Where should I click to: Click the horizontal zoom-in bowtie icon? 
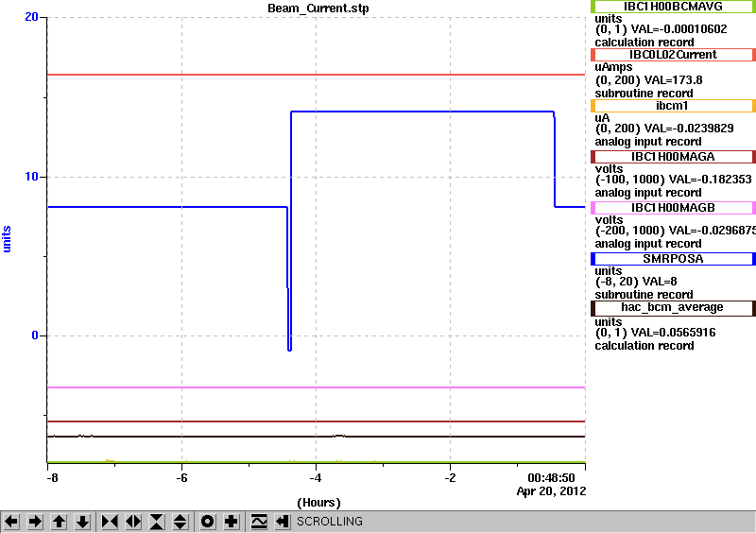coord(110,522)
